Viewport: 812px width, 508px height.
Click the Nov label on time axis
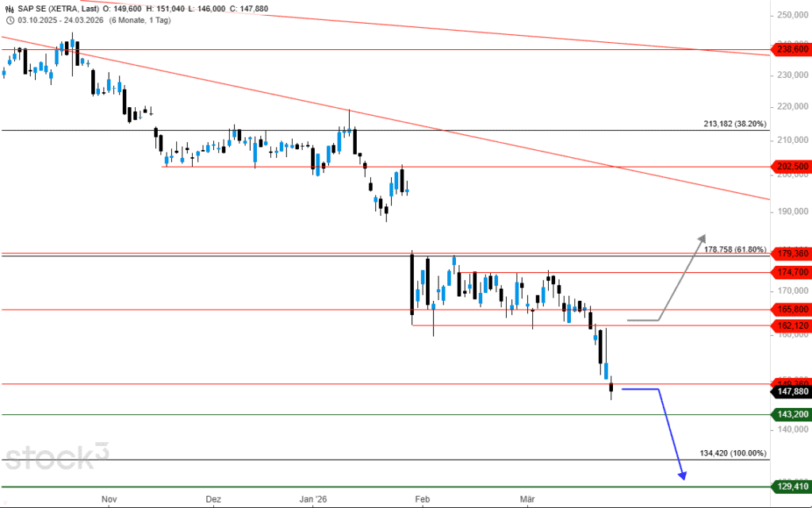[x=109, y=499]
